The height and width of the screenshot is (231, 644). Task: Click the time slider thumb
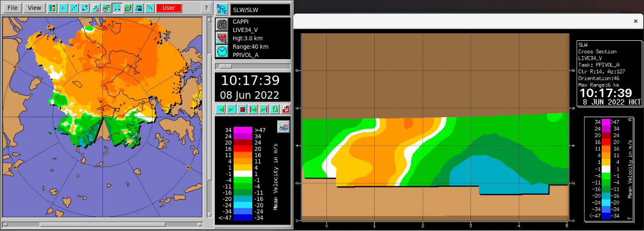pos(225,66)
